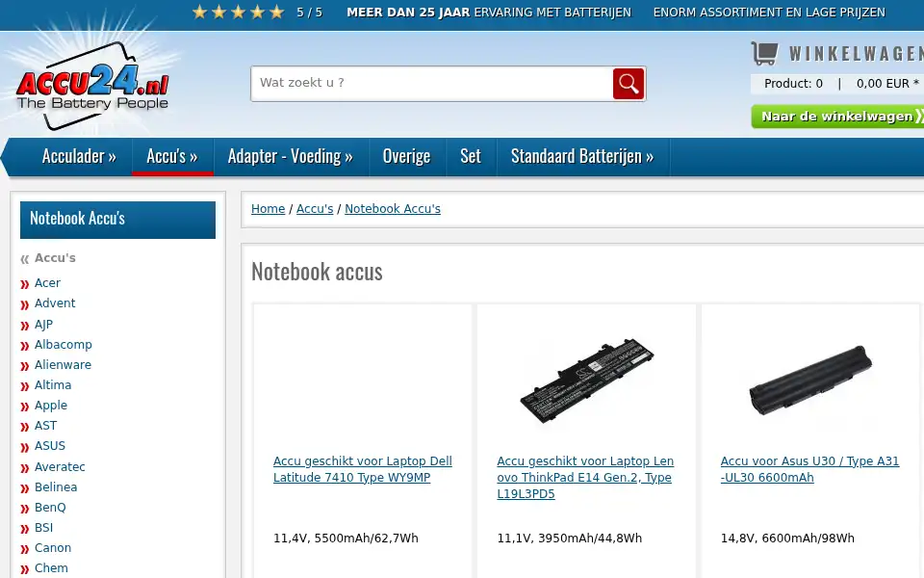Select Advent in brand list

(x=55, y=303)
